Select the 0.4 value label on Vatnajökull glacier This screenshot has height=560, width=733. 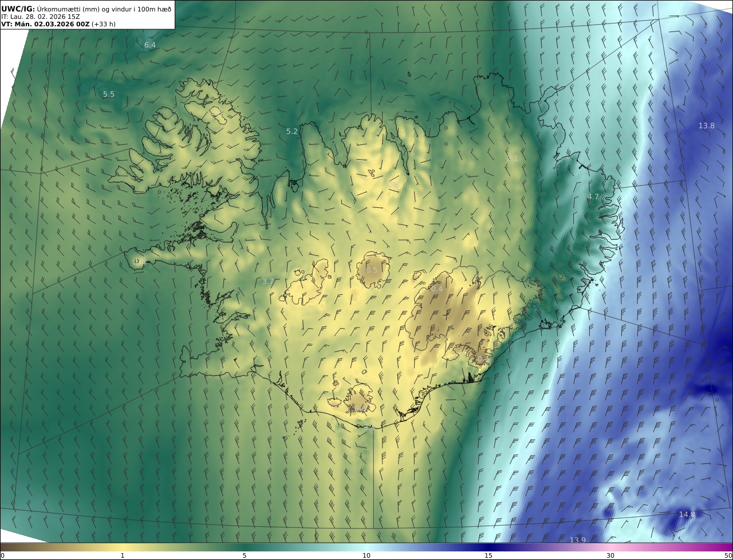(436, 289)
